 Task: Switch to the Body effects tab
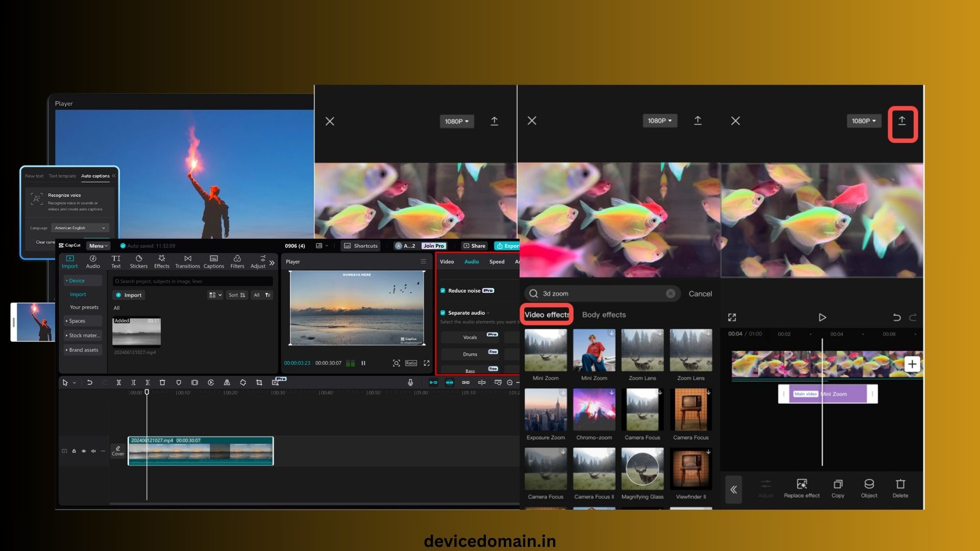click(x=604, y=315)
